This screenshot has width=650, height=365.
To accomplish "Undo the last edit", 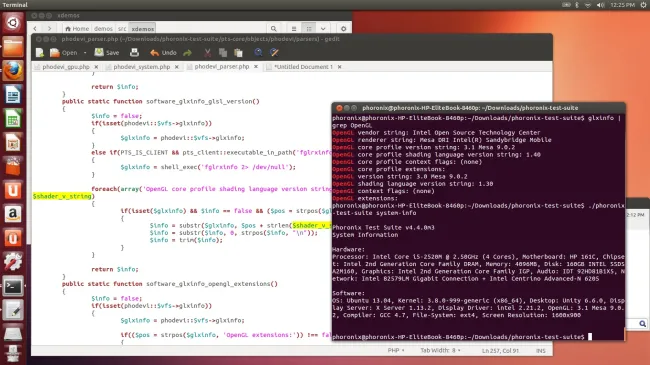I will (x=163, y=53).
